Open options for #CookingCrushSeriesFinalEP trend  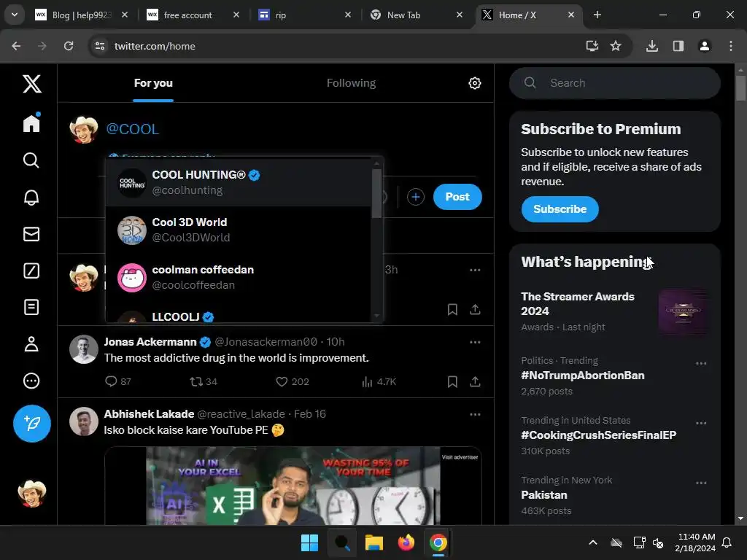701,423
